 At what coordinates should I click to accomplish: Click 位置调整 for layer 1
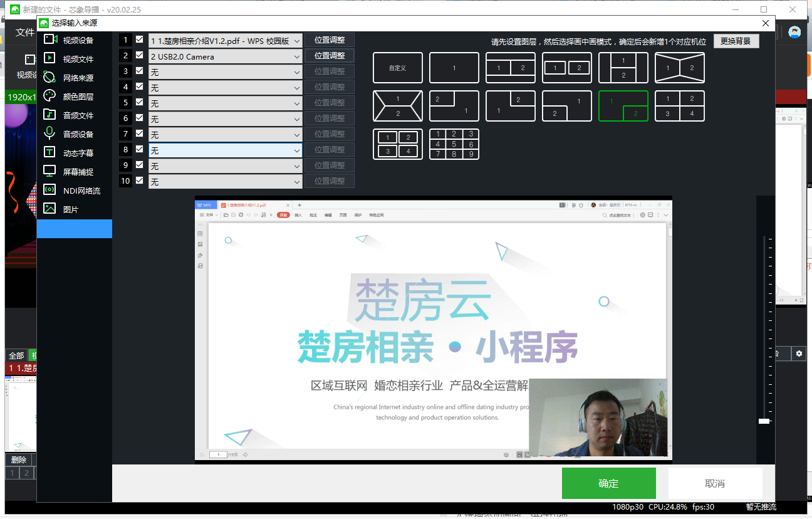click(x=330, y=40)
